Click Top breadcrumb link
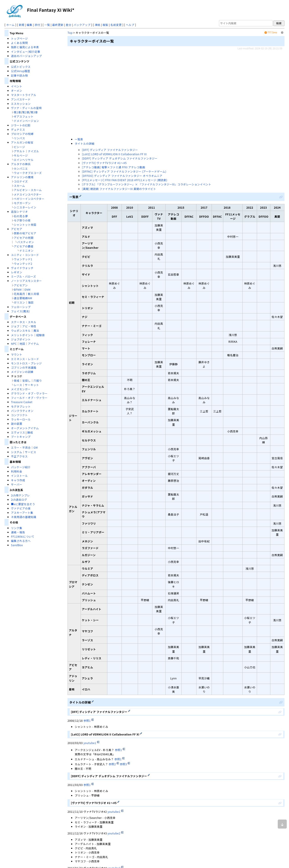The image size is (289, 868). click(x=70, y=33)
